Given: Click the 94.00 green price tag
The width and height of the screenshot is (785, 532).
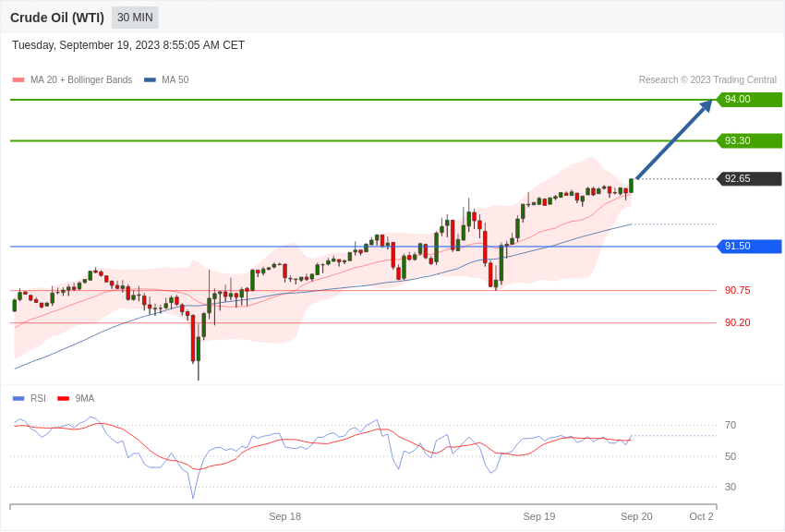Looking at the screenshot, I should [x=749, y=100].
